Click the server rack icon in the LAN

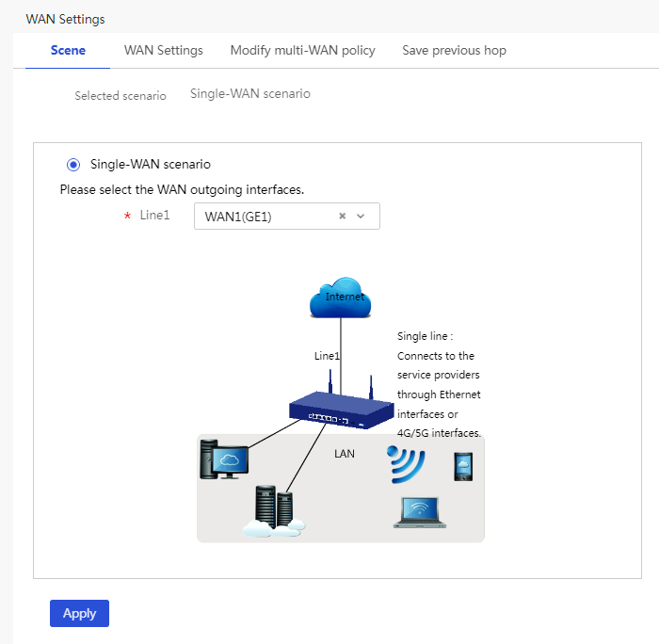(274, 511)
